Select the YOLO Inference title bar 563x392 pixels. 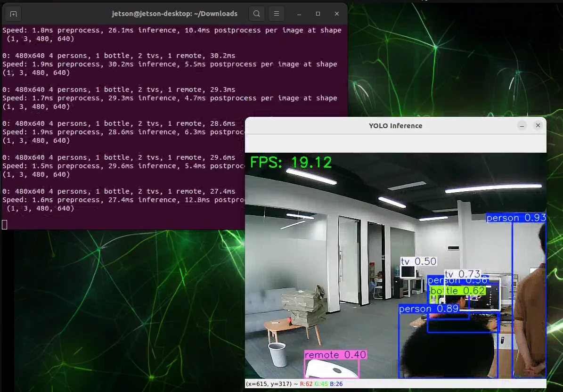pyautogui.click(x=395, y=126)
